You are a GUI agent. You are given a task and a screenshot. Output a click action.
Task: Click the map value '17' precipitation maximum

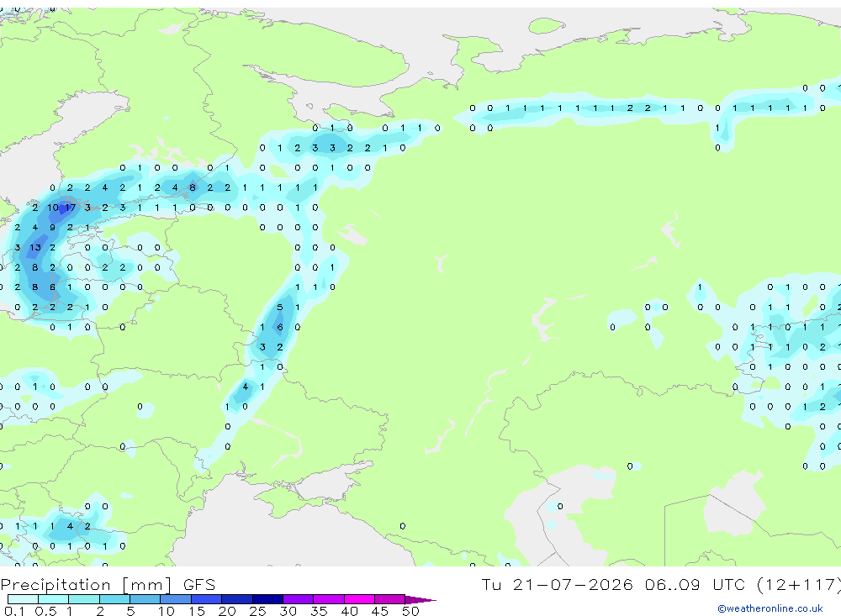pyautogui.click(x=70, y=208)
